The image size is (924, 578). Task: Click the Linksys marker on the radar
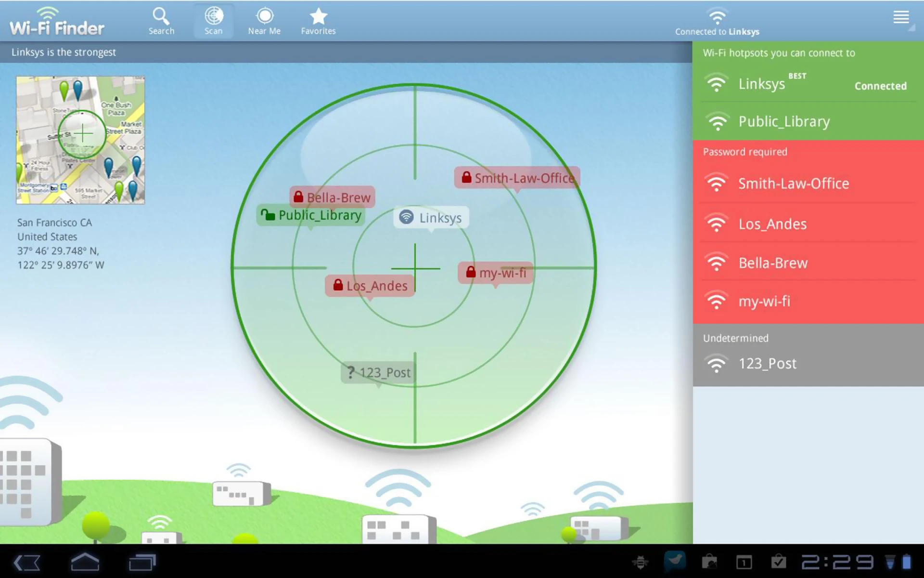[x=431, y=218]
